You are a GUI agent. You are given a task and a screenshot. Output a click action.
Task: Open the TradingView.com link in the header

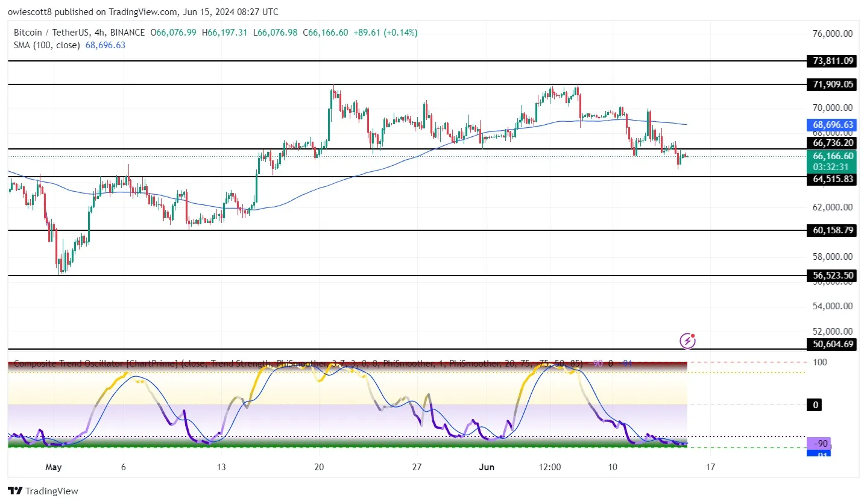tap(145, 11)
